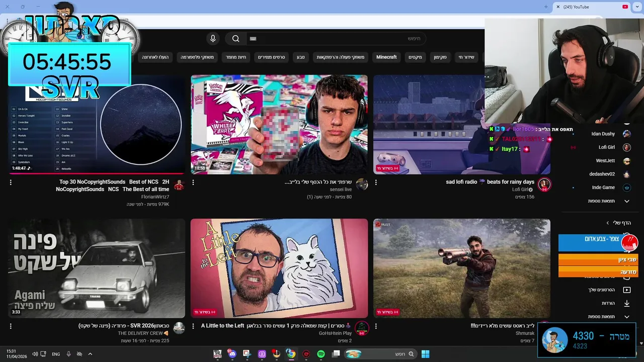Play the White Flare Pokemon box thumbnail
Screen dimensions: 644x362
point(279,125)
